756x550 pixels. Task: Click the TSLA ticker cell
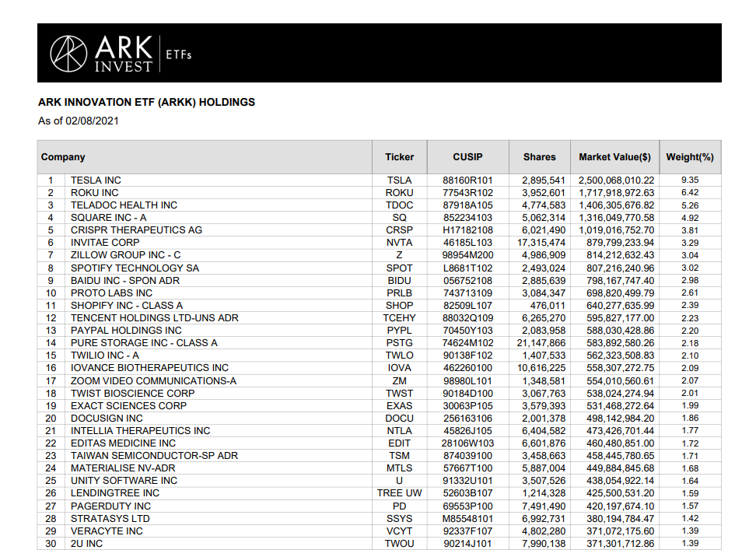pos(399,180)
